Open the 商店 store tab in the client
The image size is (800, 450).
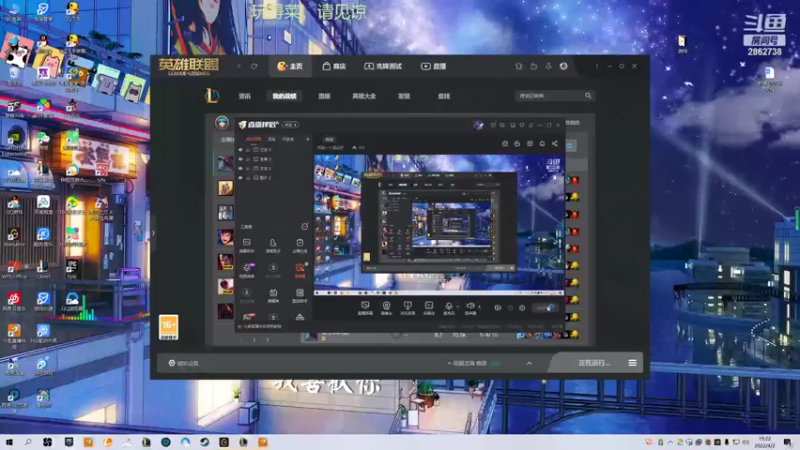[x=334, y=66]
